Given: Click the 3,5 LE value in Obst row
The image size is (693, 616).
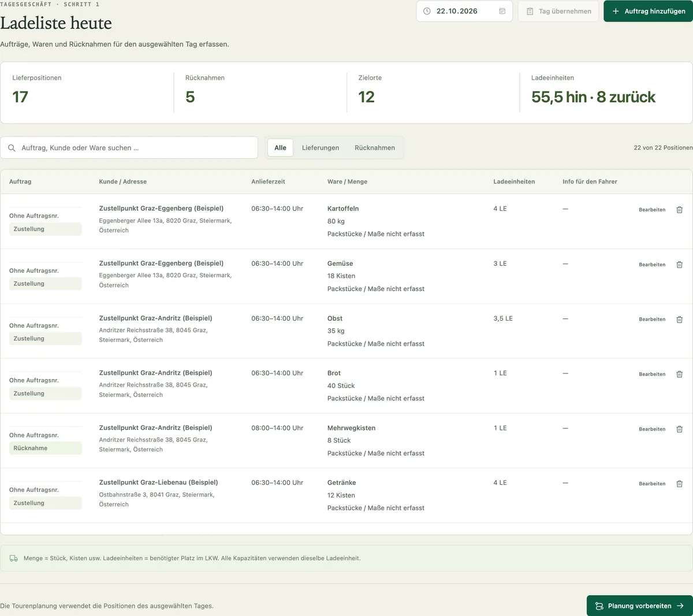Looking at the screenshot, I should pos(503,318).
